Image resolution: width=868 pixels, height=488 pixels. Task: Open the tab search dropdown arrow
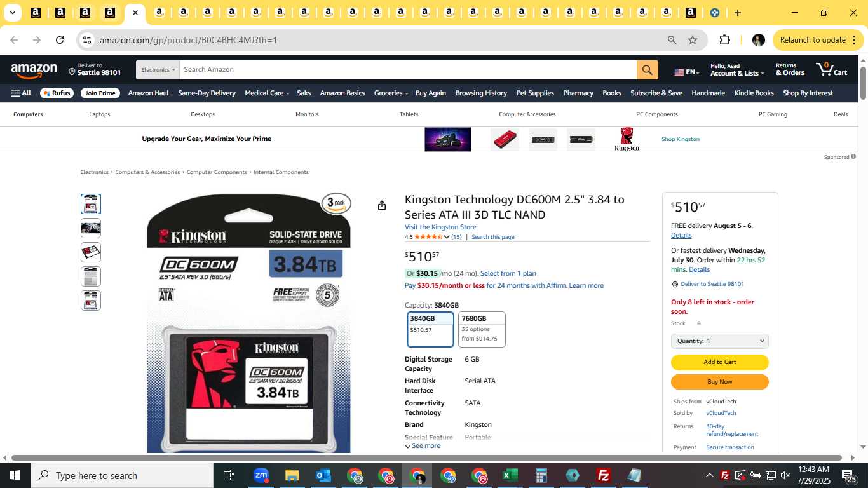(13, 13)
